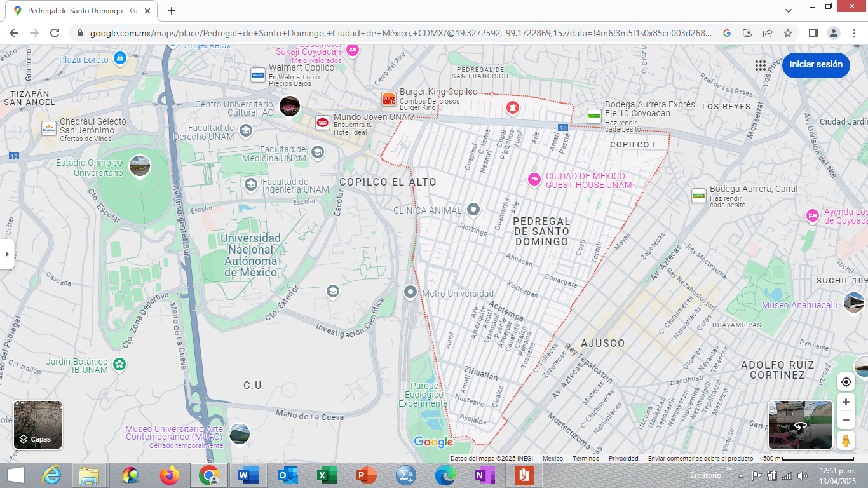Image resolution: width=868 pixels, height=488 pixels.
Task: Click the PEDREGAL DE SANTO DOMINGO label
Action: [542, 231]
